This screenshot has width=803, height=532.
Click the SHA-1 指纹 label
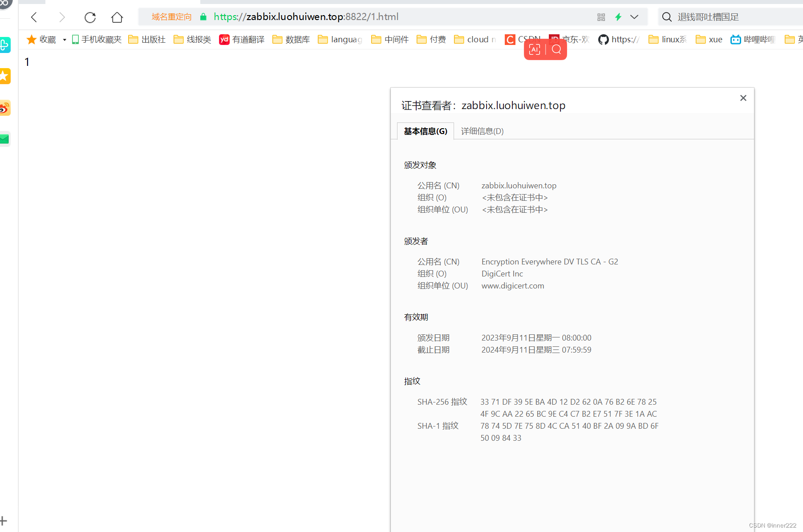[438, 426]
